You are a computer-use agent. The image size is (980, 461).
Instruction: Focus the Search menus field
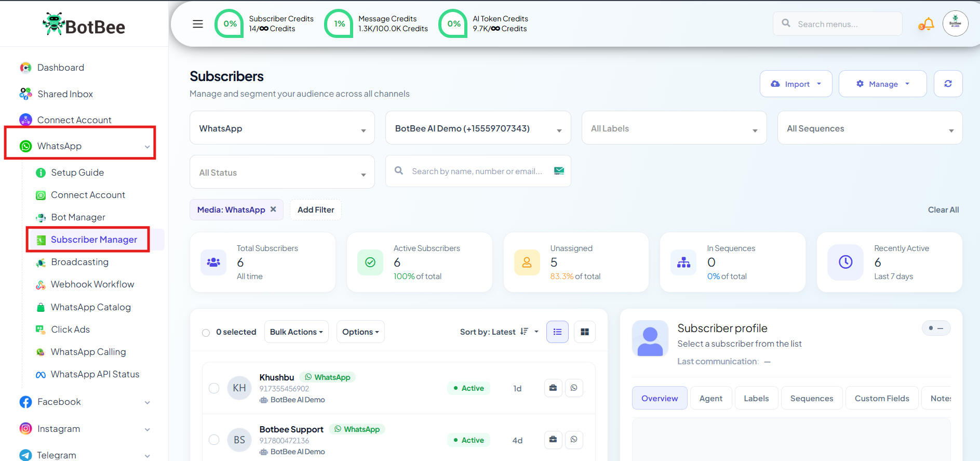(x=838, y=24)
